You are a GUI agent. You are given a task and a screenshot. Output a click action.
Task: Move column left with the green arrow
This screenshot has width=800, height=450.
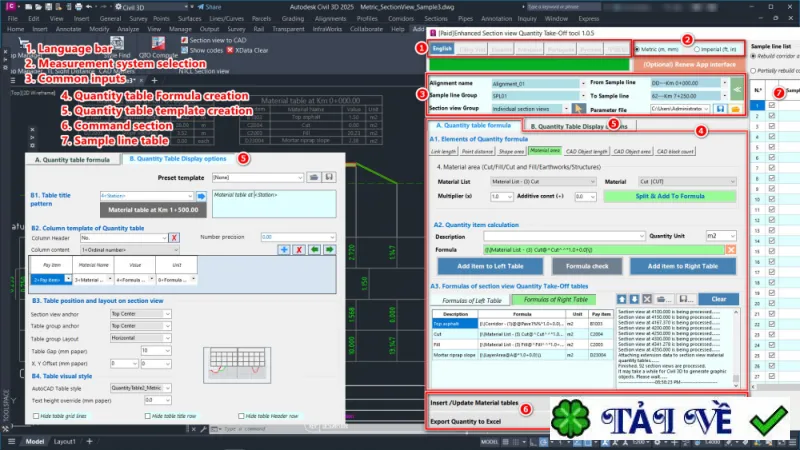(314, 249)
